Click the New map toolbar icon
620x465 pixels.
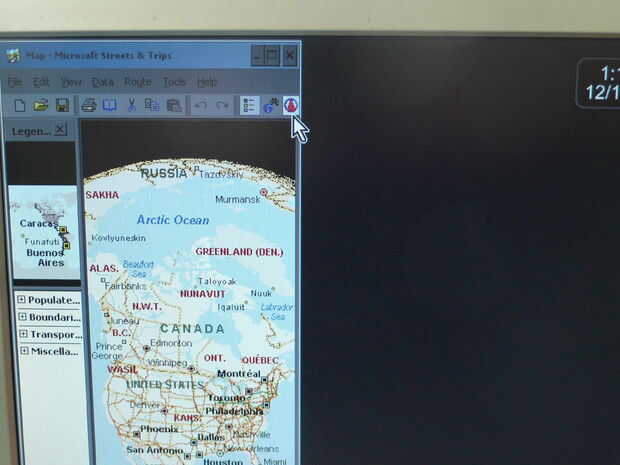(x=19, y=106)
